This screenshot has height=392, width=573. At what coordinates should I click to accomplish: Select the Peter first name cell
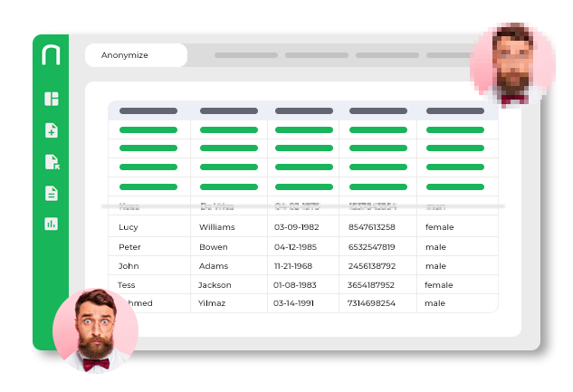(x=149, y=247)
